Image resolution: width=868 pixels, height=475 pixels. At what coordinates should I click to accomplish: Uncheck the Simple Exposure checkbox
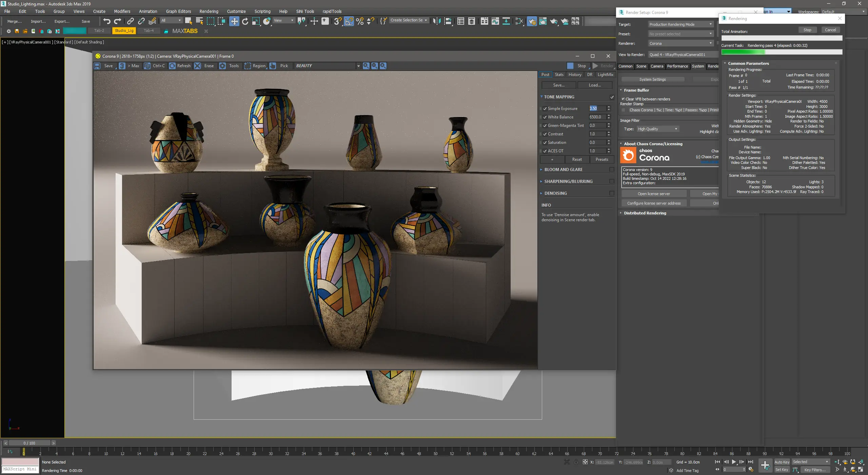[545, 109]
